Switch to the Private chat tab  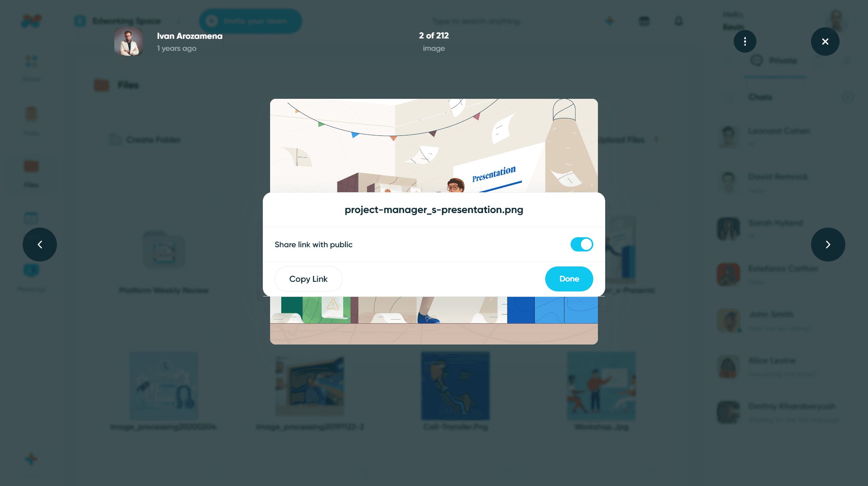click(775, 61)
